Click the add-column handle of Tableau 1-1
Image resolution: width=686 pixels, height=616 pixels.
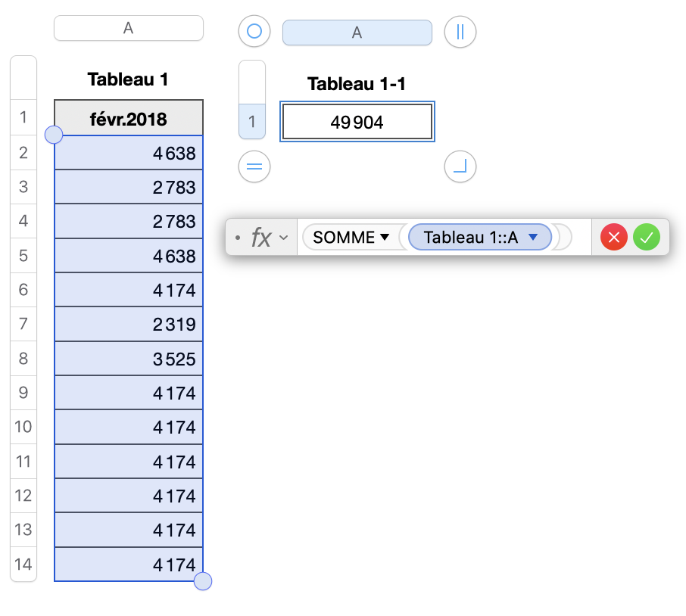460,32
